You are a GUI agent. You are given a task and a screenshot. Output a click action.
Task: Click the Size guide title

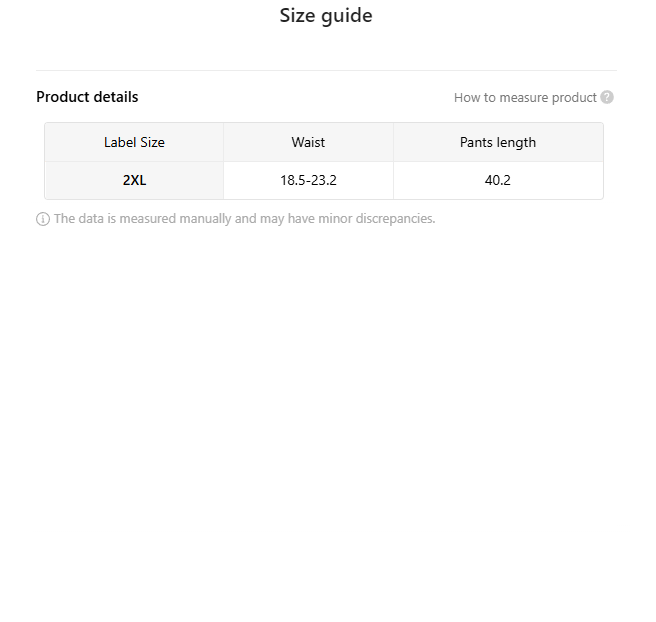click(326, 16)
